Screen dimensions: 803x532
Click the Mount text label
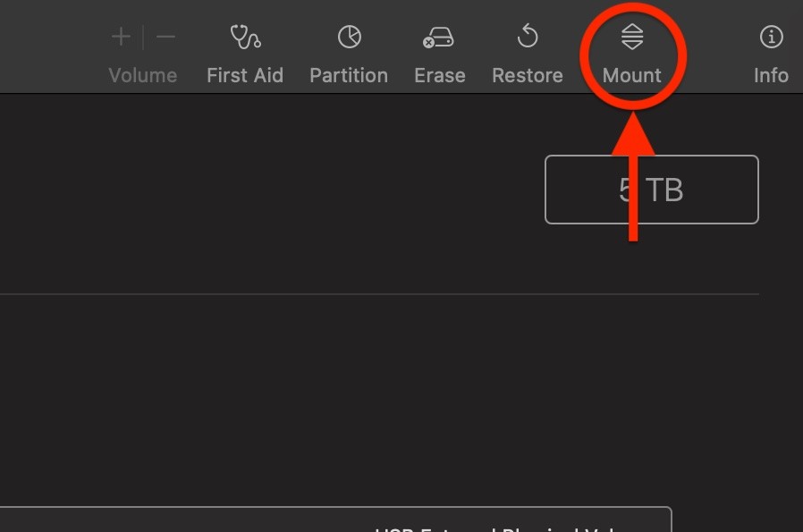pyautogui.click(x=632, y=76)
